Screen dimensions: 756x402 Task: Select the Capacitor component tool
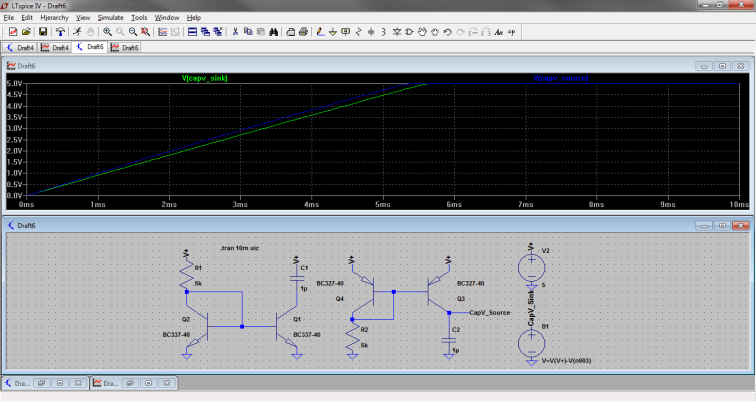[x=371, y=32]
